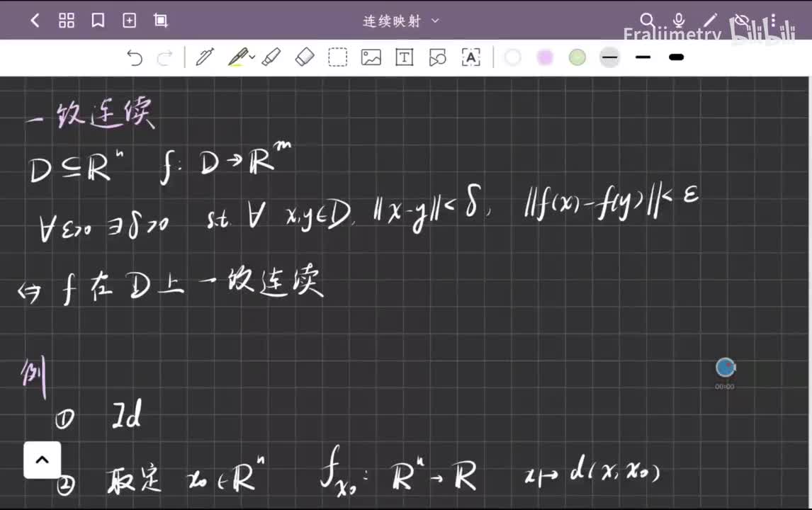Select the thickest stroke width
Screen dimensions: 812x510
tap(677, 57)
